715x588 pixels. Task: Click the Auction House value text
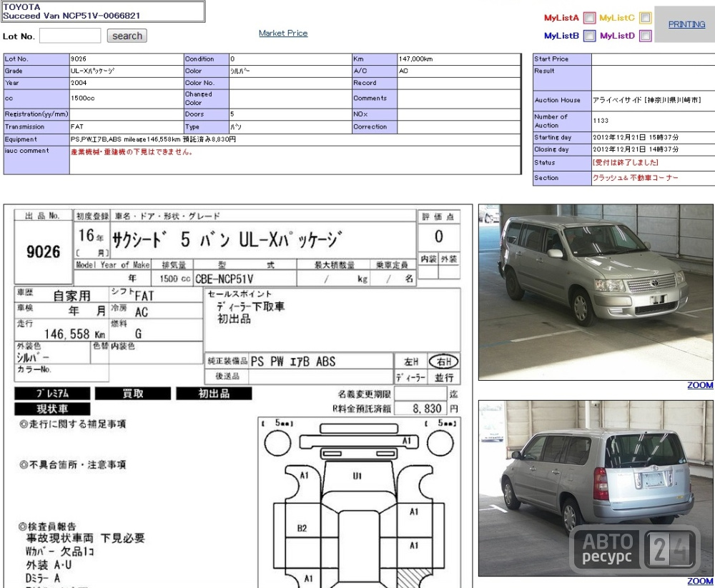coord(646,100)
